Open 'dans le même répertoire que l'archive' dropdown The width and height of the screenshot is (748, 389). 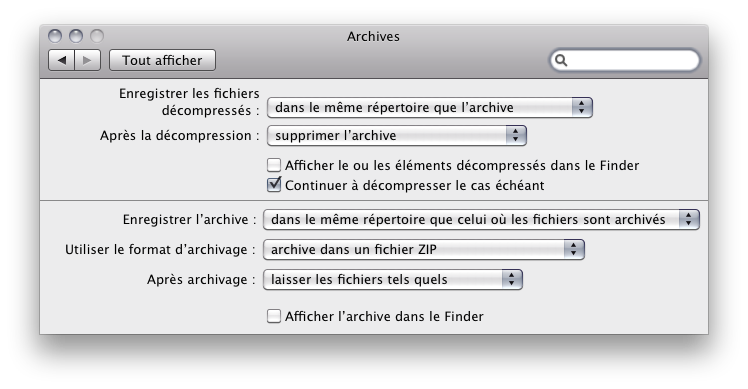pos(430,108)
